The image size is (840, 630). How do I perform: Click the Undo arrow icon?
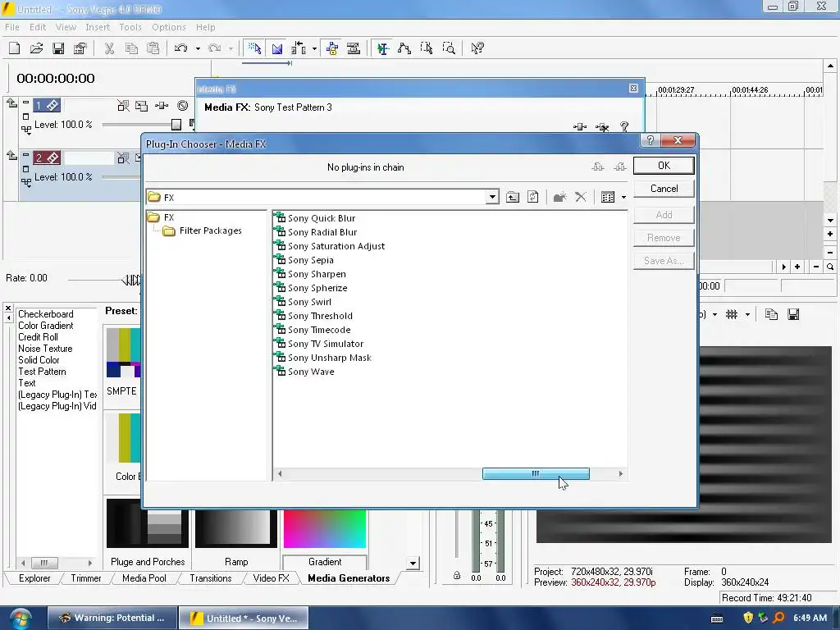coord(181,48)
